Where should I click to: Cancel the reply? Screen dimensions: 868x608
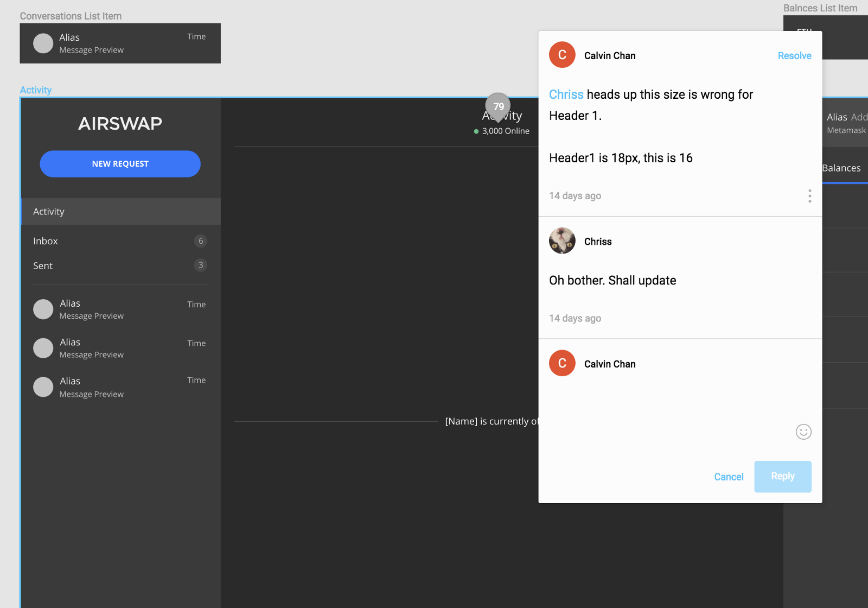coord(729,477)
